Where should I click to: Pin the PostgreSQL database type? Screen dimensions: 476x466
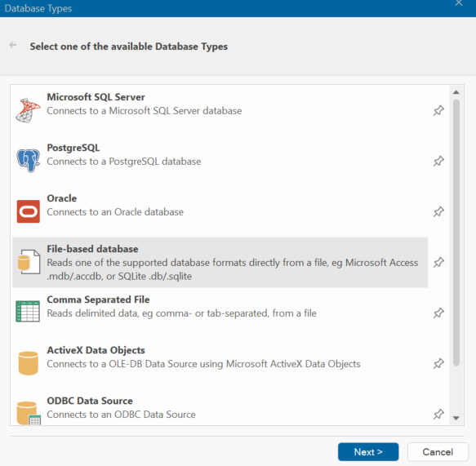438,161
